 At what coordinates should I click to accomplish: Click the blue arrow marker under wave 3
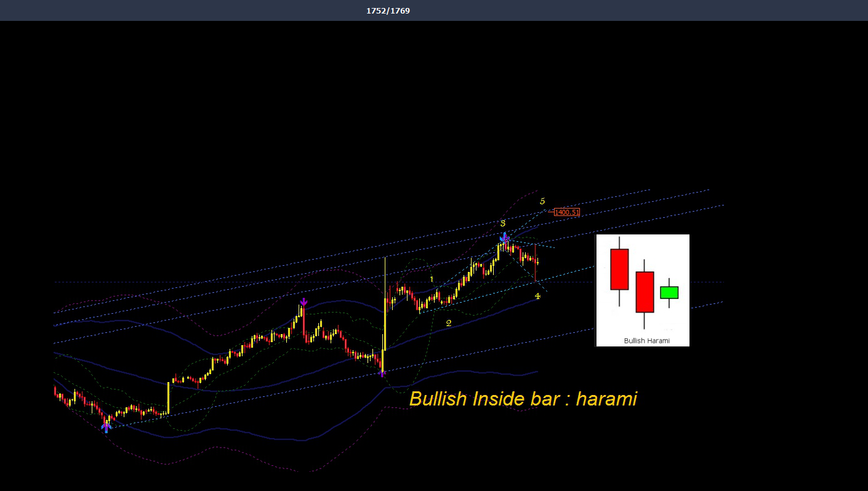(x=504, y=237)
